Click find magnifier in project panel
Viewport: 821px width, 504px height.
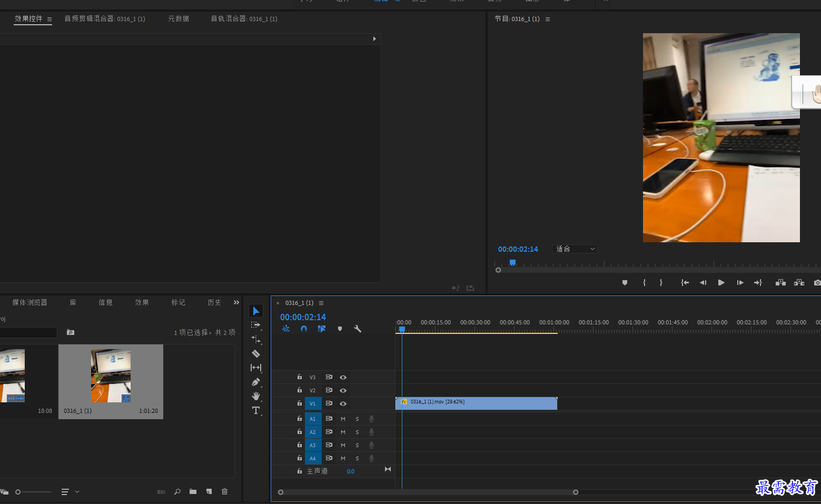click(x=177, y=491)
